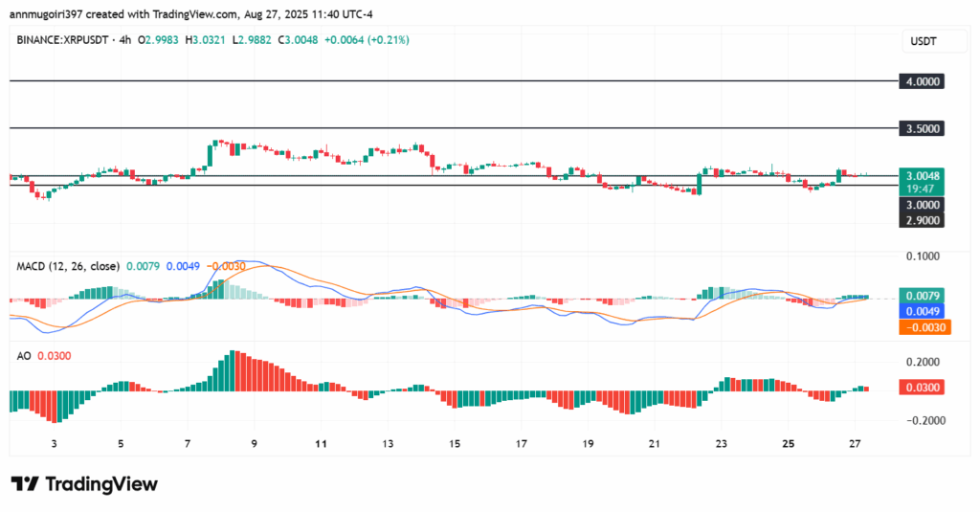Click the 4h timeframe label
980x512 pixels.
tap(125, 40)
